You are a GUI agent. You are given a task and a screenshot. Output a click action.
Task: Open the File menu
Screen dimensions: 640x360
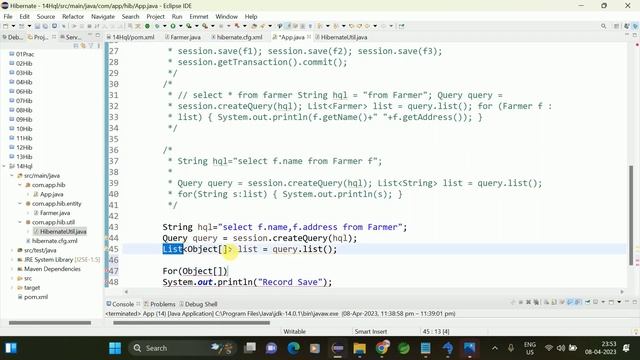[8, 16]
